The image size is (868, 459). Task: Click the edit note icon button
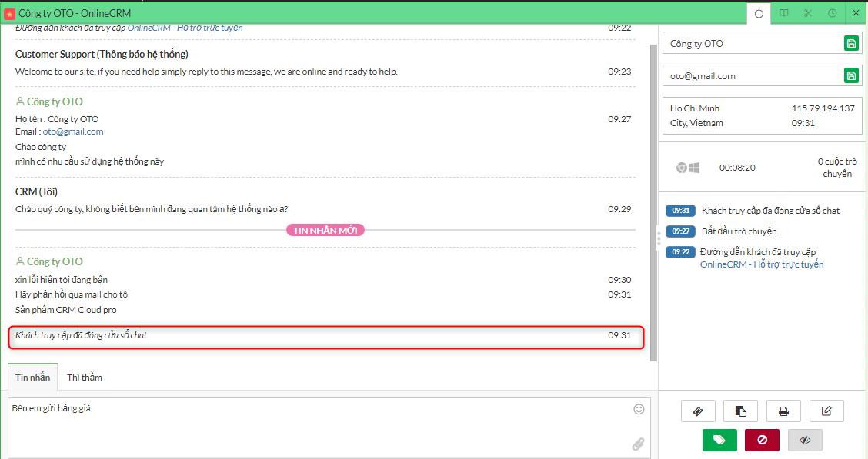826,411
